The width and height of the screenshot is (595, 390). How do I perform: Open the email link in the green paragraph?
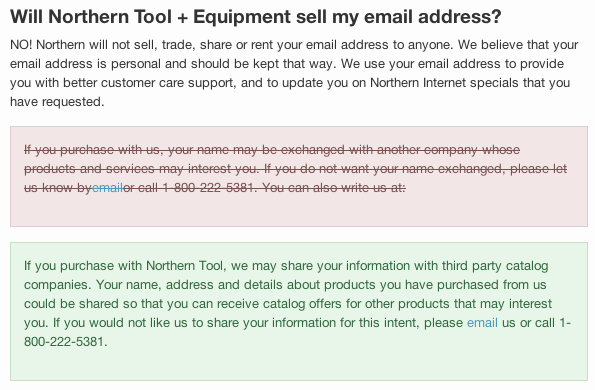[482, 322]
